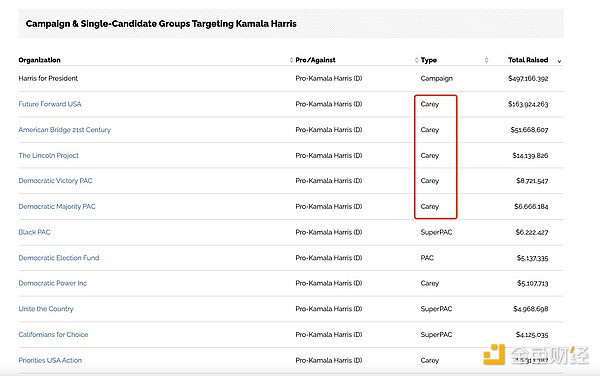This screenshot has width=600, height=376.
Task: Click the Type column sort arrows
Action: (x=486, y=60)
